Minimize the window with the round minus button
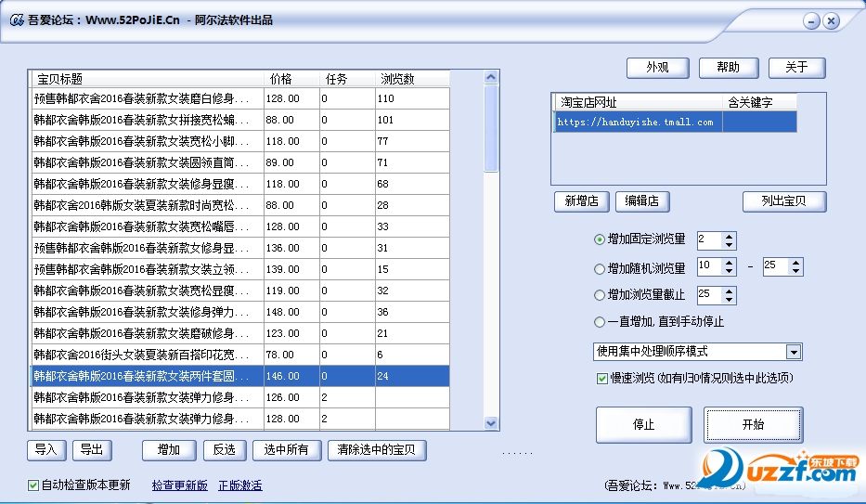 click(x=810, y=21)
